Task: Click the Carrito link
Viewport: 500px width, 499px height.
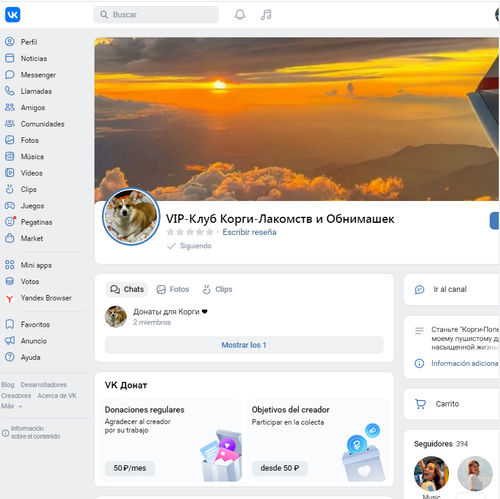Action: pos(447,404)
